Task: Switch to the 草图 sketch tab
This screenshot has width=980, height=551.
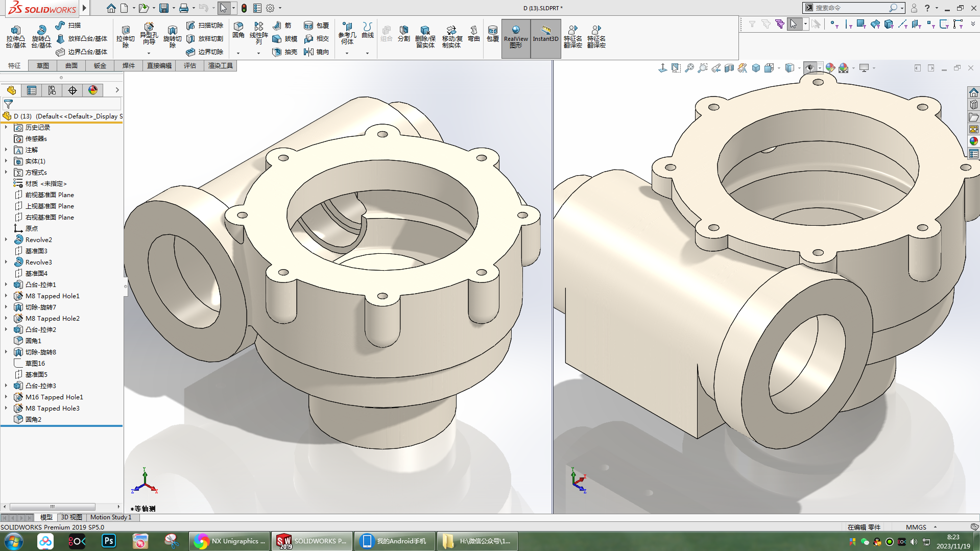Action: [x=43, y=65]
